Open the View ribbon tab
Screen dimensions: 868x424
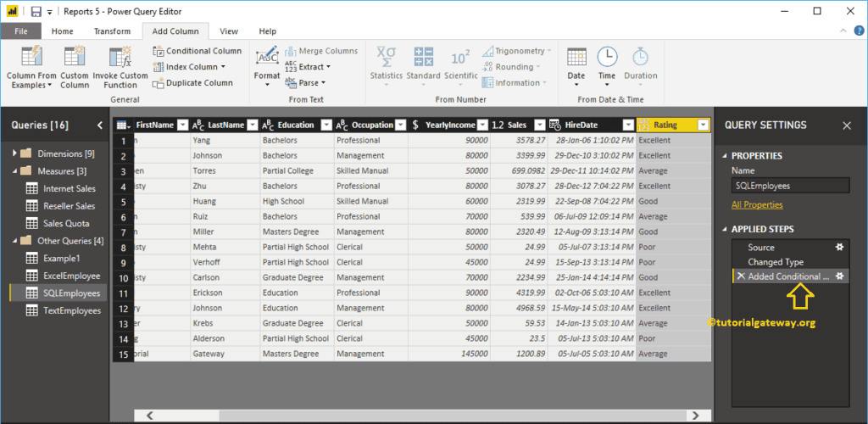(x=229, y=31)
